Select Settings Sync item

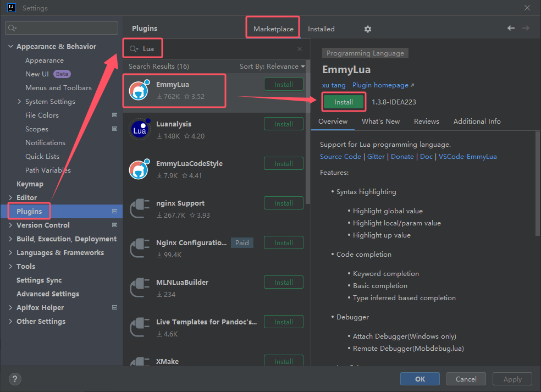coord(39,280)
